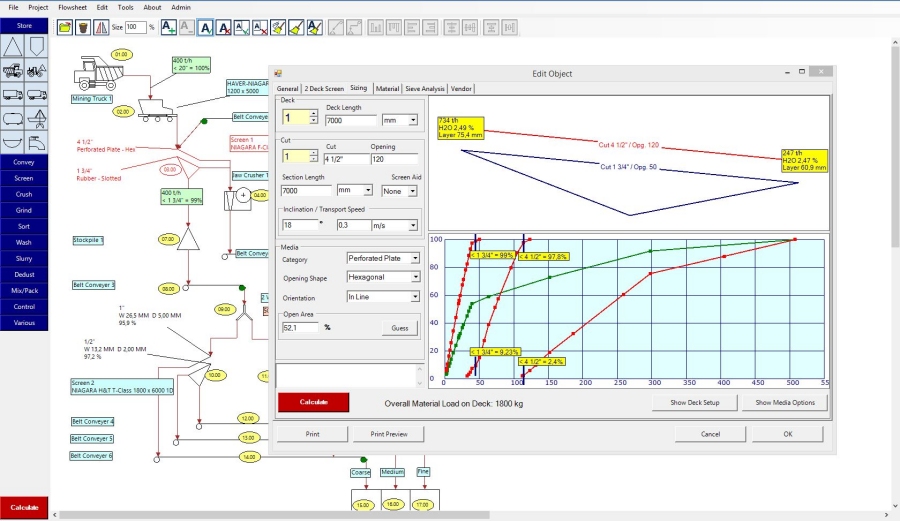Select the dump truck icon in Store palette

13,71
